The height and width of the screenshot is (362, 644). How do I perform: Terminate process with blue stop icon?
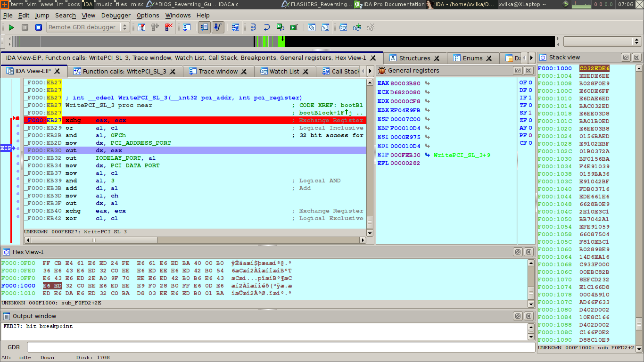point(38,27)
